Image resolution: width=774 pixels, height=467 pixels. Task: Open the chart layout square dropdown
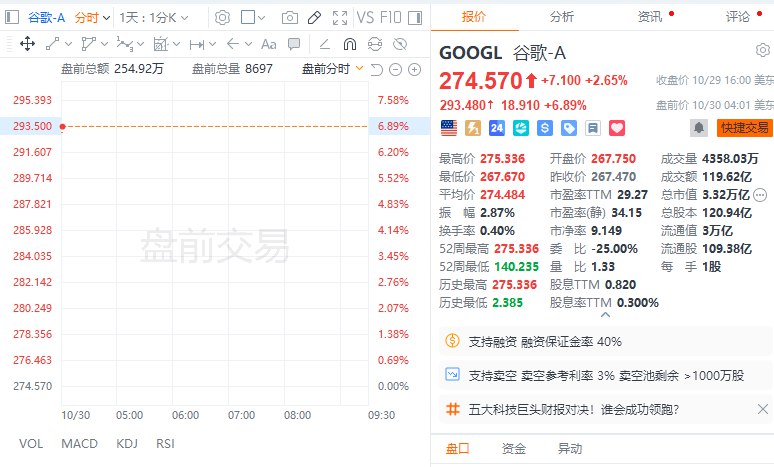(x=253, y=18)
